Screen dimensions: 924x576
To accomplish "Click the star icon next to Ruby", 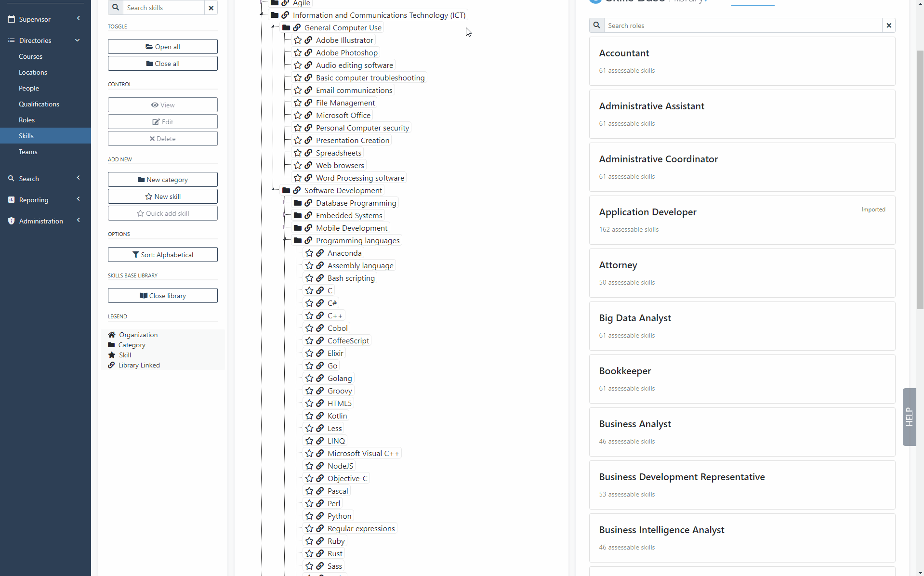I will click(309, 541).
